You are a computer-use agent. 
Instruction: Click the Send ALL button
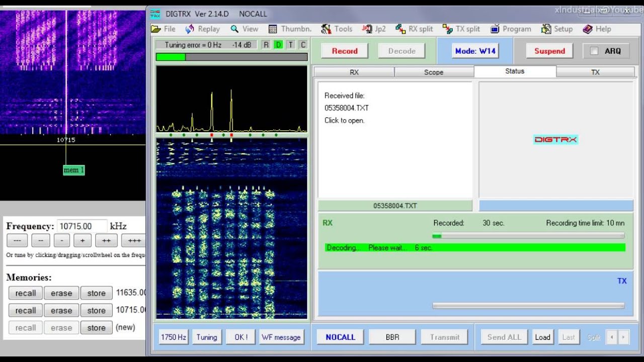coord(504,337)
